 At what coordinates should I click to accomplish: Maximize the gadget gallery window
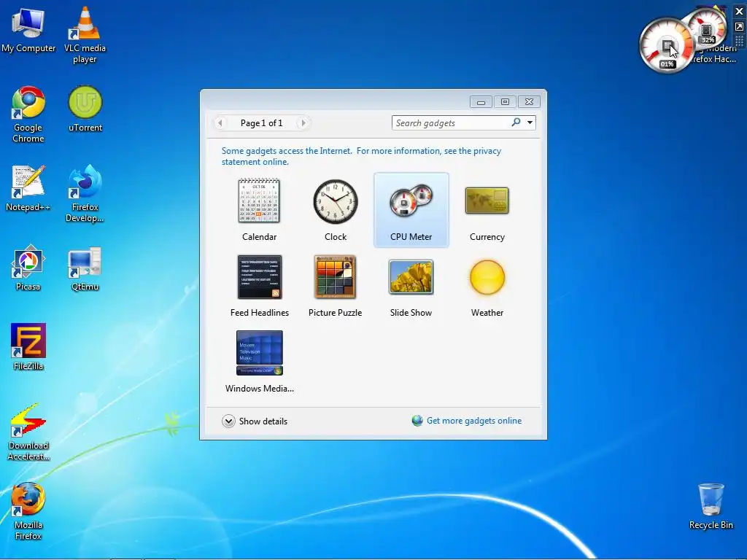pos(505,102)
